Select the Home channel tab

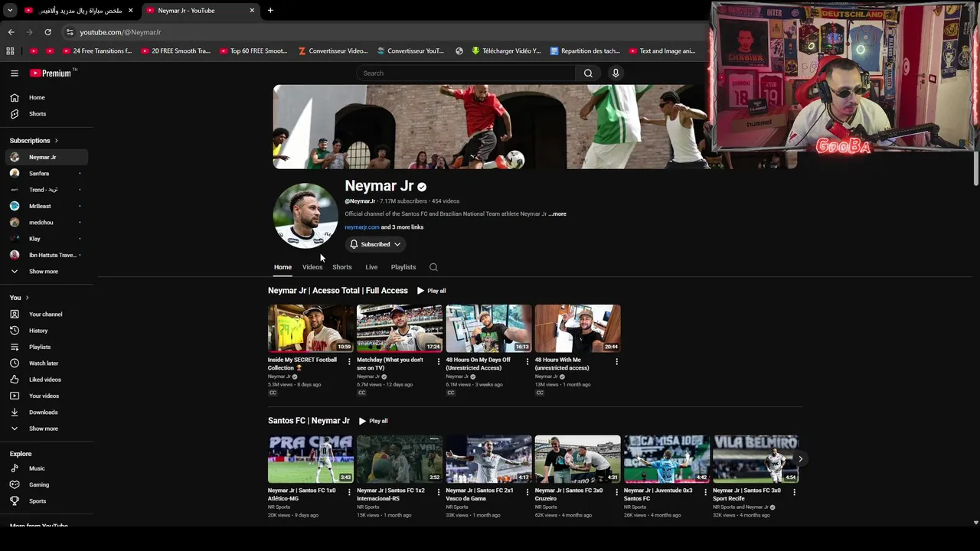point(283,267)
